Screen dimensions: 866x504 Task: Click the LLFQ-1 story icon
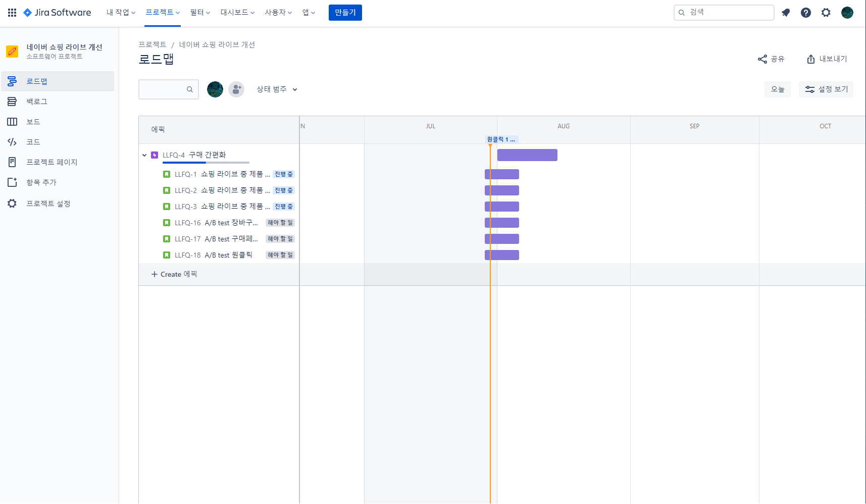coord(167,174)
